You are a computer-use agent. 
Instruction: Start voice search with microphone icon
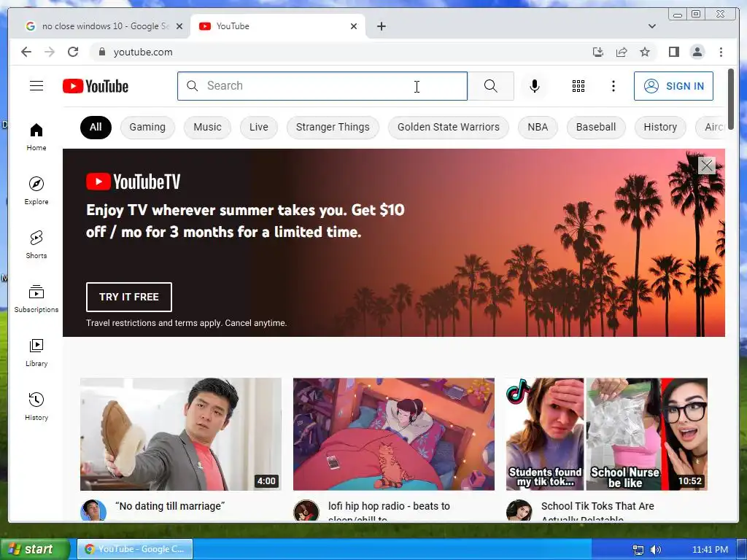pos(535,86)
